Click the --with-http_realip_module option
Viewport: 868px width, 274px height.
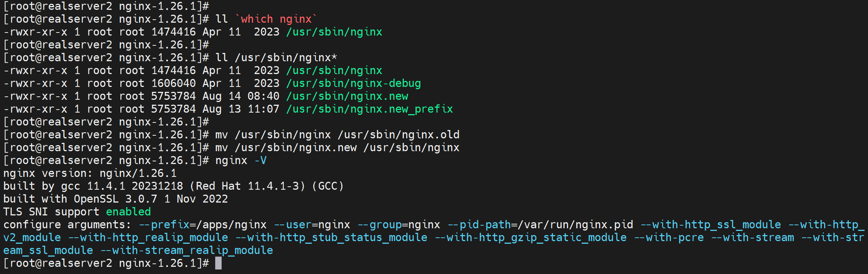click(x=148, y=237)
